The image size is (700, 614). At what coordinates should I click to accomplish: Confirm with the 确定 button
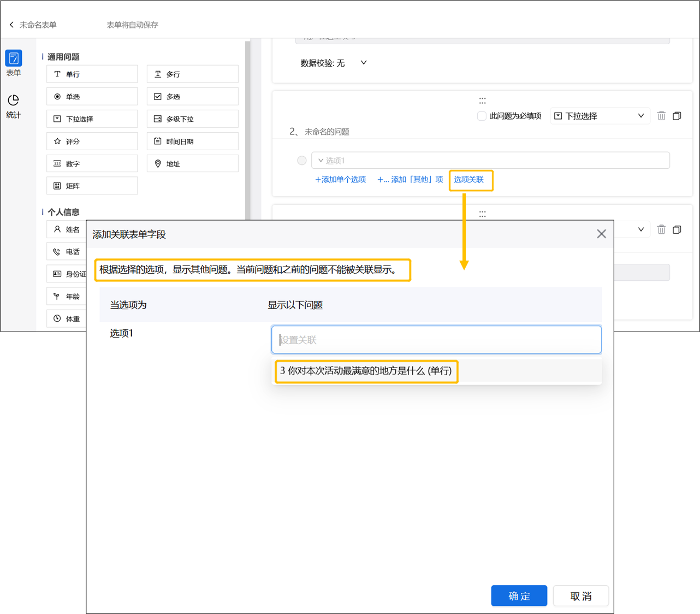(519, 596)
